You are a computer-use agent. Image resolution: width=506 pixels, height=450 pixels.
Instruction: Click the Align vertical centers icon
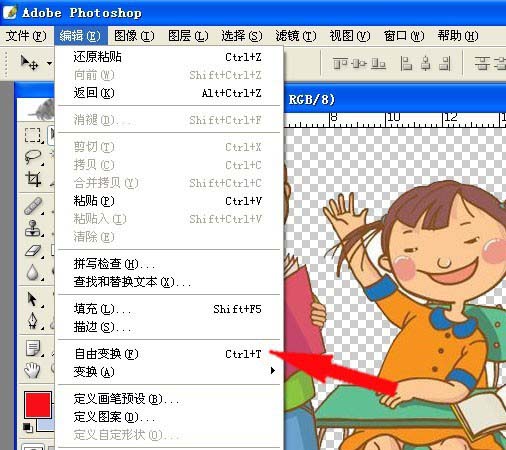pos(359,63)
